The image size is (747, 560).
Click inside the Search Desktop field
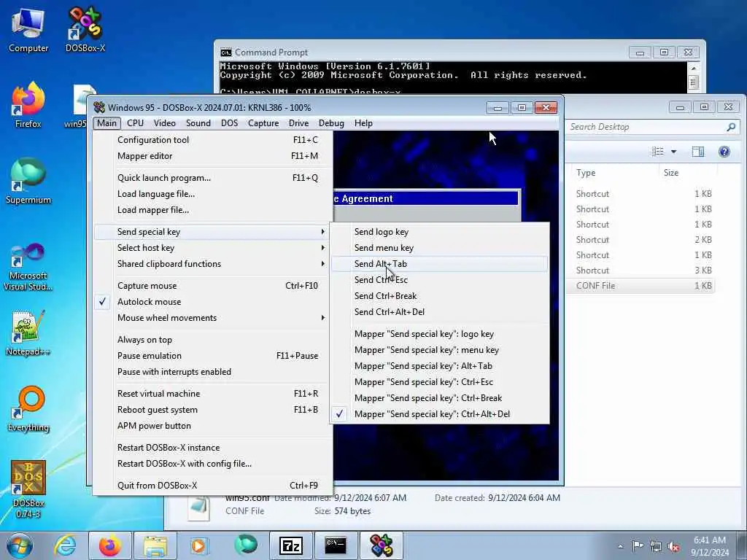(x=646, y=127)
